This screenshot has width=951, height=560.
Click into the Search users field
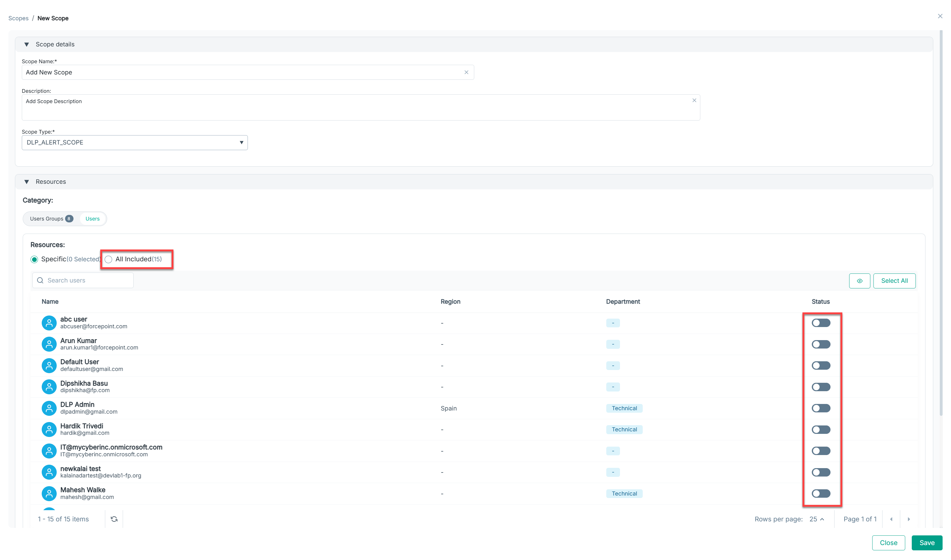88,280
